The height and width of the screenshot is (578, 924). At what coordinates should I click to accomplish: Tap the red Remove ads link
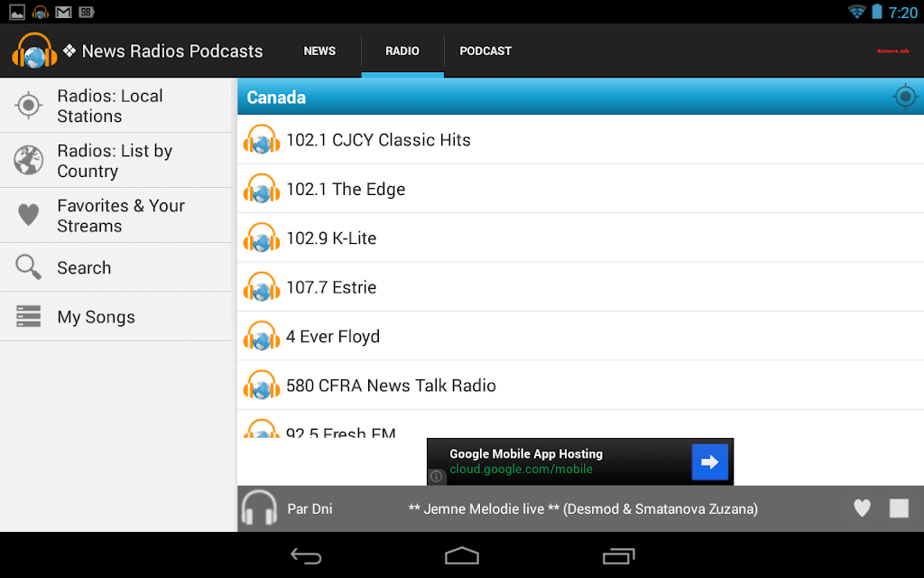(x=892, y=51)
